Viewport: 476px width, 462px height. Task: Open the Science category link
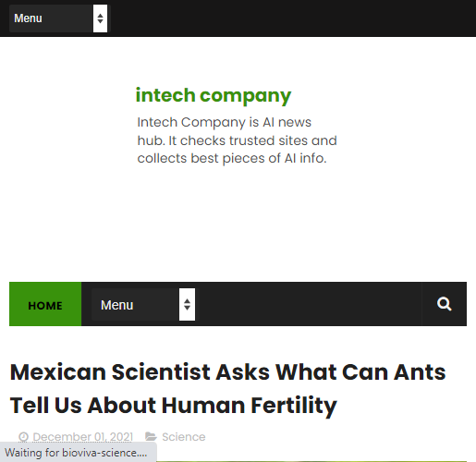coord(184,437)
